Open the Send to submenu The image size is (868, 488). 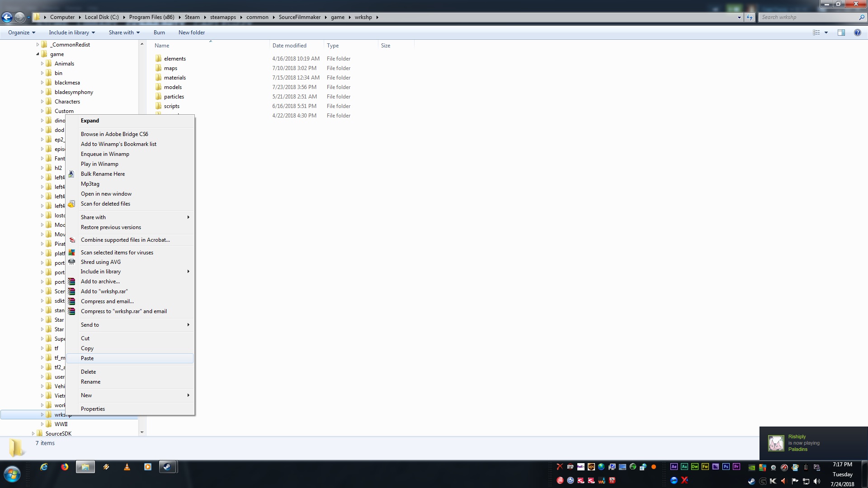90,325
